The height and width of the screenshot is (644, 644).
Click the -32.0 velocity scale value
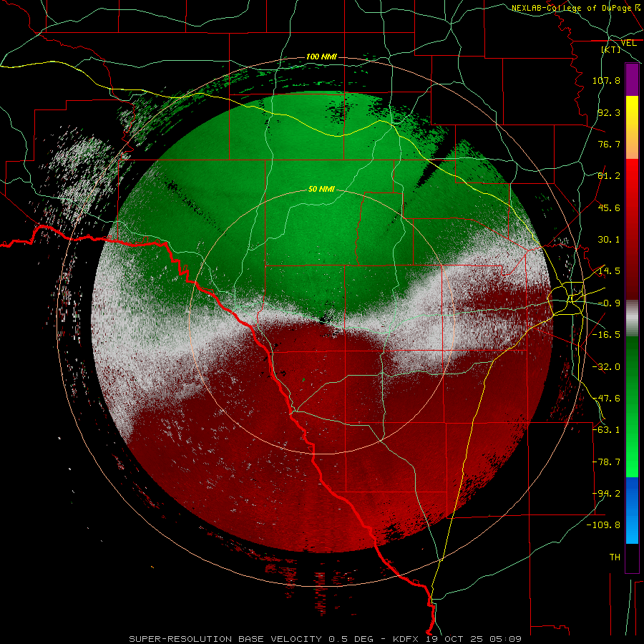pyautogui.click(x=606, y=367)
